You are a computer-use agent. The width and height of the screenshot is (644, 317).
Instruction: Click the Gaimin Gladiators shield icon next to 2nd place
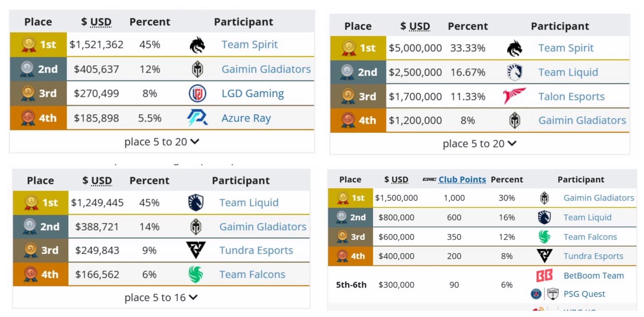(x=197, y=69)
